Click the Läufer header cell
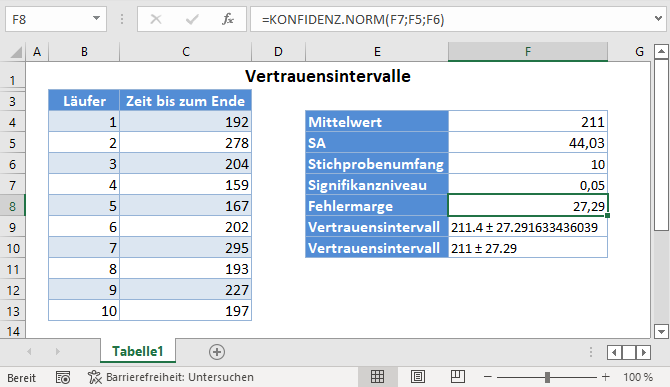The image size is (670, 387). pos(84,101)
